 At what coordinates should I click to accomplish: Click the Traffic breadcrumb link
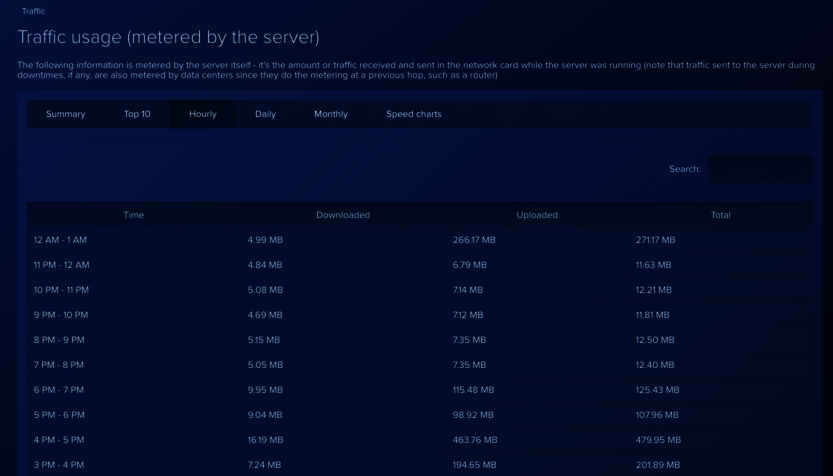click(x=33, y=11)
